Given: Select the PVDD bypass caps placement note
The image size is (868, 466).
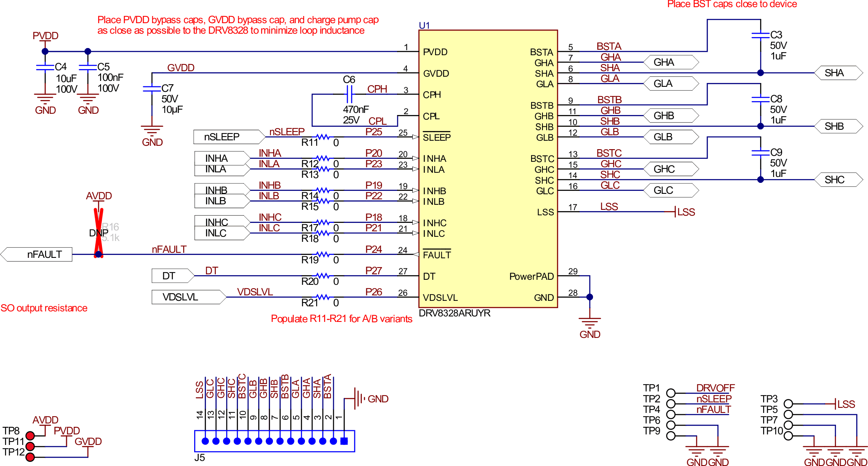Looking at the screenshot, I should [x=238, y=25].
